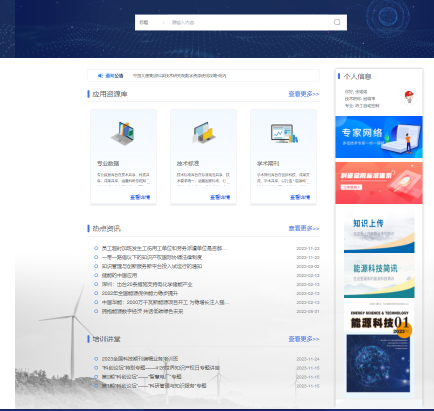Open 查看详情 link on 学术期刊 card
Image resolution: width=434 pixels, height=411 pixels.
(x=300, y=197)
